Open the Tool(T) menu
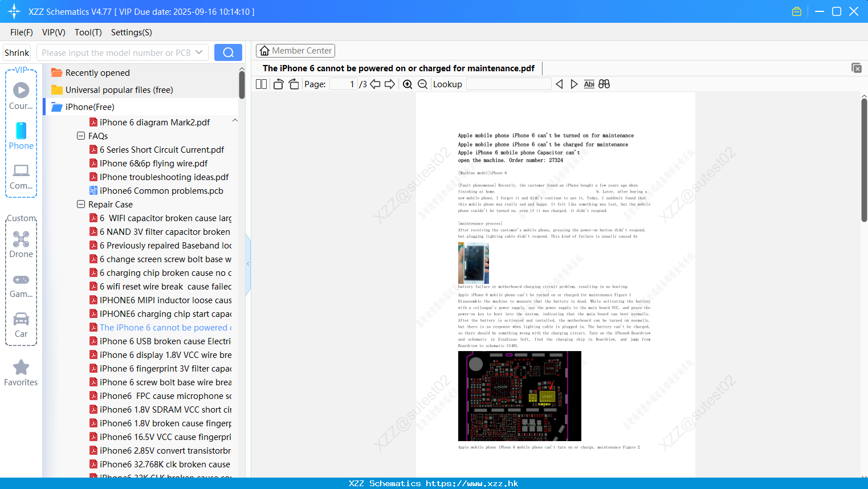 [88, 32]
